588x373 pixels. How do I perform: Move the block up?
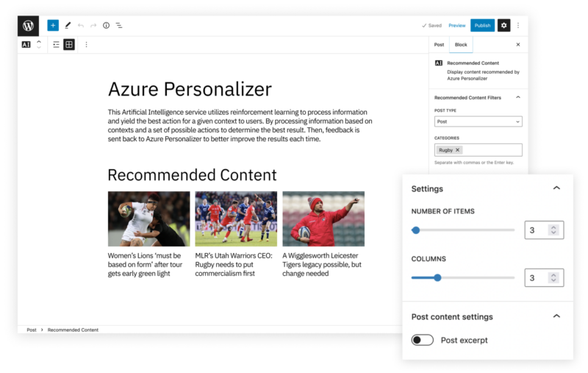(39, 42)
